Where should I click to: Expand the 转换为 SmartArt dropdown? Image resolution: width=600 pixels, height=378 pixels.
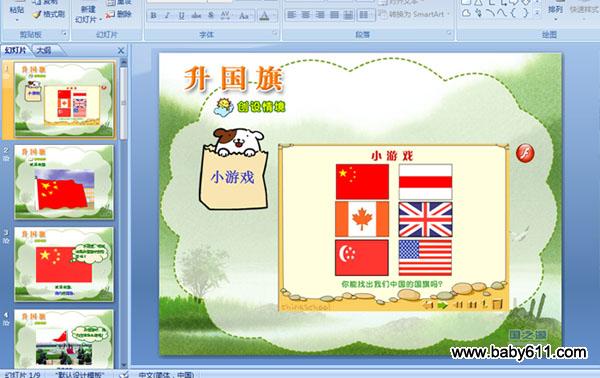coord(448,14)
